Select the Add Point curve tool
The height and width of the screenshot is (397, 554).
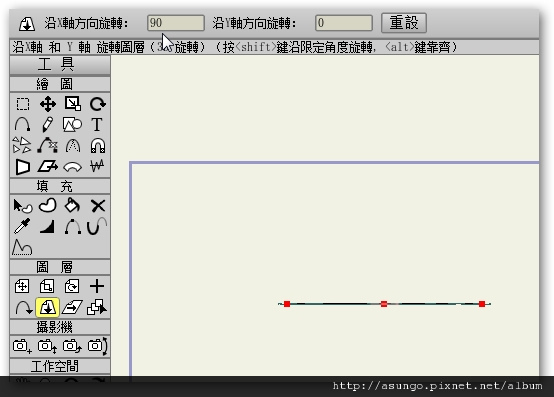23,125
